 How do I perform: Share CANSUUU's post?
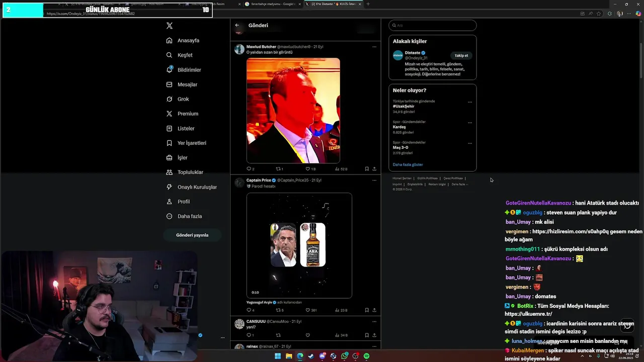pos(374,335)
